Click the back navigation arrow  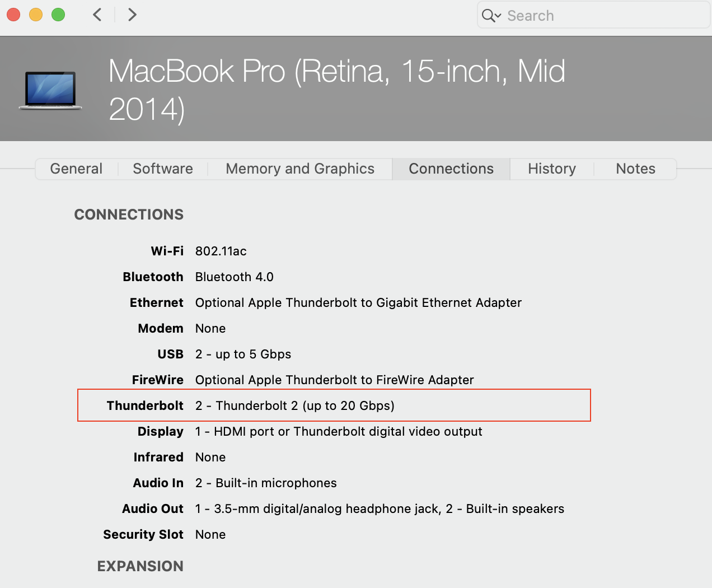coord(97,15)
